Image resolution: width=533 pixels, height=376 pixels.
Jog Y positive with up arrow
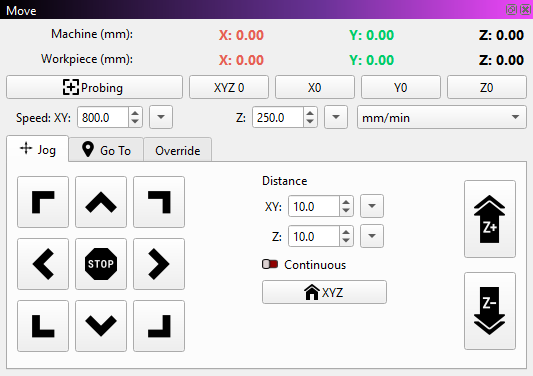[101, 202]
